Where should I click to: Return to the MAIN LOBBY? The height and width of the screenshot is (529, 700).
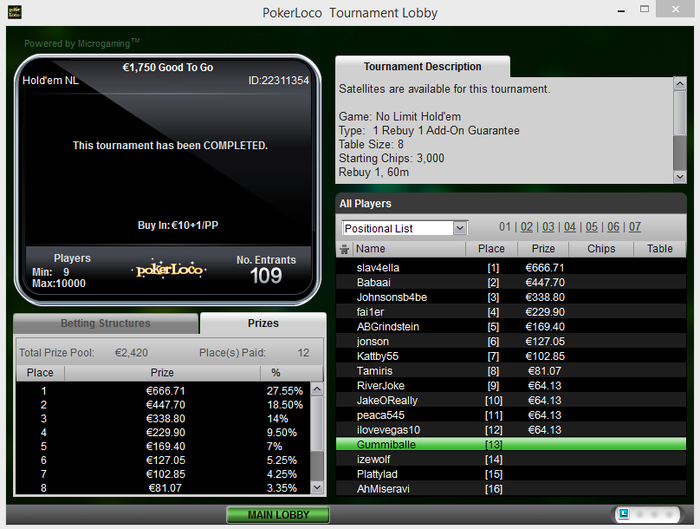coord(278,515)
